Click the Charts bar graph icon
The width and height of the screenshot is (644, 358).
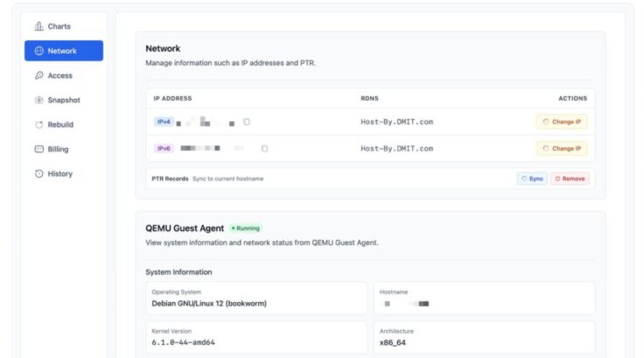(39, 26)
